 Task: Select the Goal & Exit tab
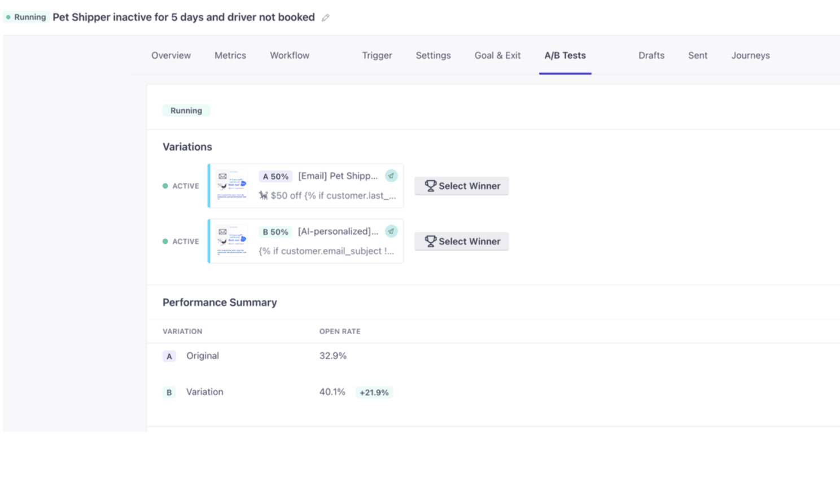pyautogui.click(x=497, y=55)
